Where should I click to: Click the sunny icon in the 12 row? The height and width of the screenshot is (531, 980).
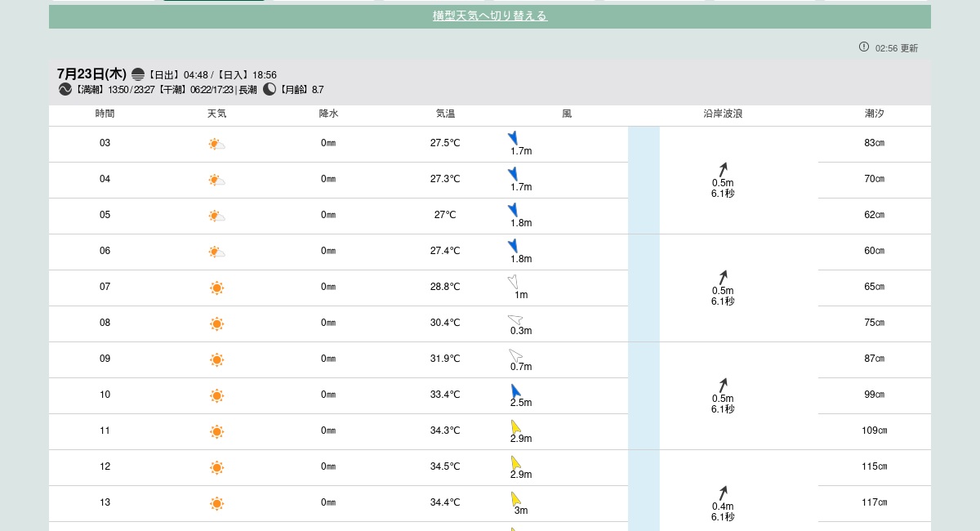[x=216, y=468]
